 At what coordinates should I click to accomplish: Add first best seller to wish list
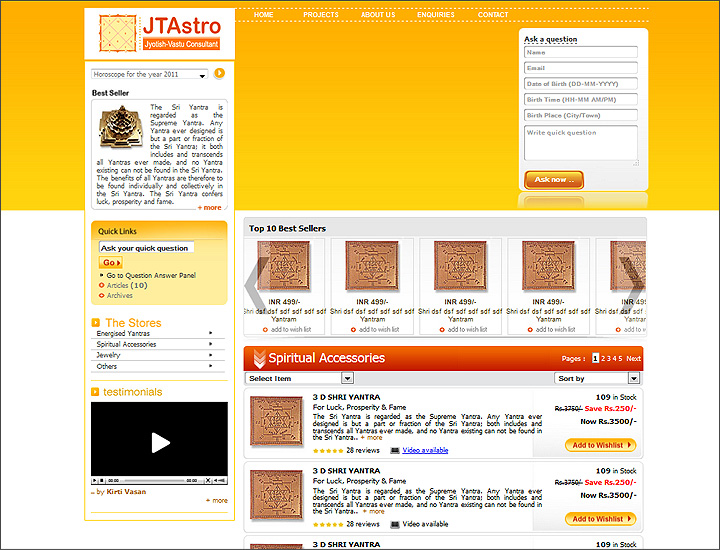(287, 330)
